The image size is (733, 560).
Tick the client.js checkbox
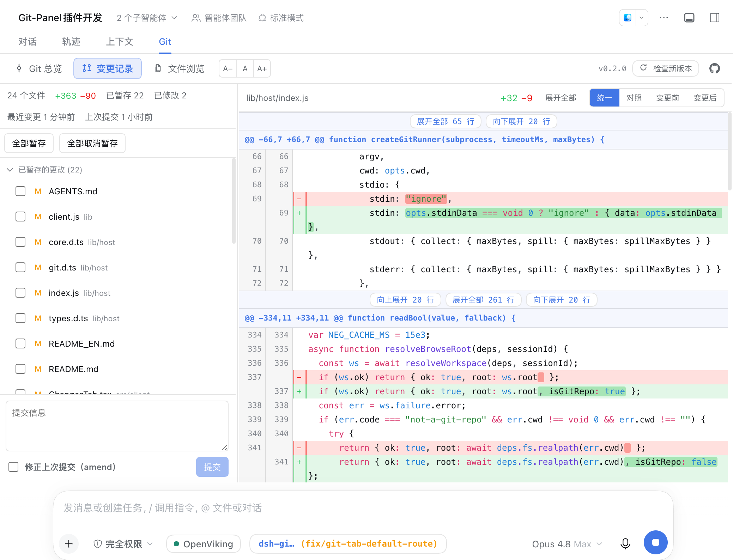click(20, 217)
